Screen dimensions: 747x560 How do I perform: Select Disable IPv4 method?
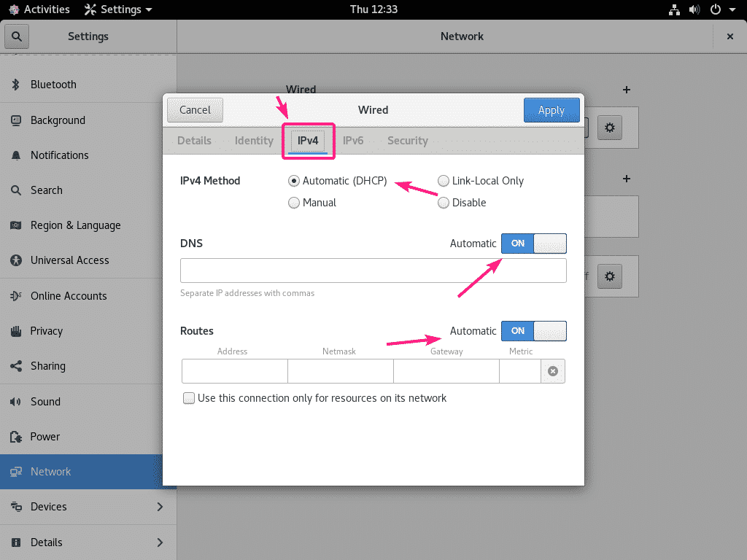pos(462,203)
